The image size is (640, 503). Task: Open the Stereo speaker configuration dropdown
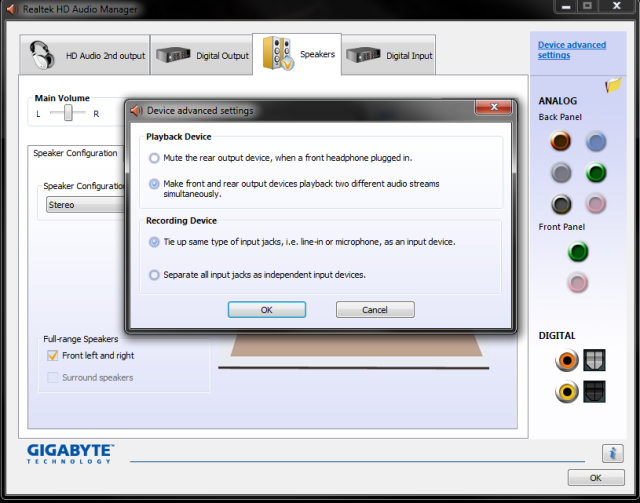[86, 205]
